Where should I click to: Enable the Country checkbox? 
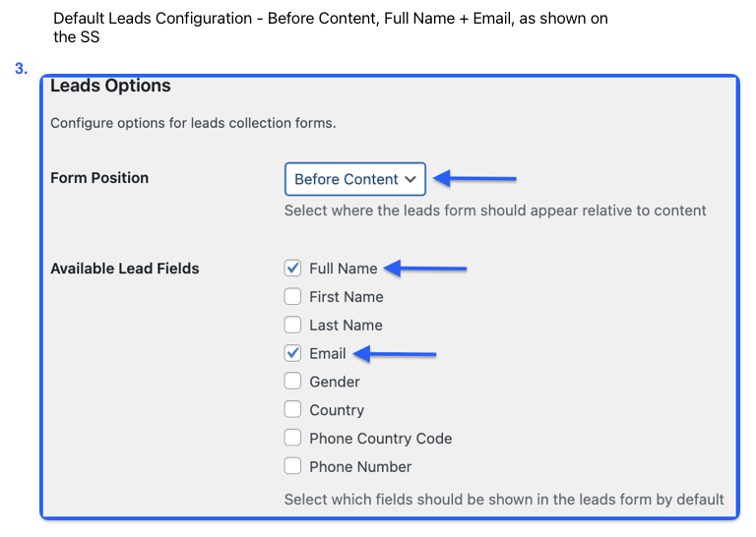(x=292, y=410)
